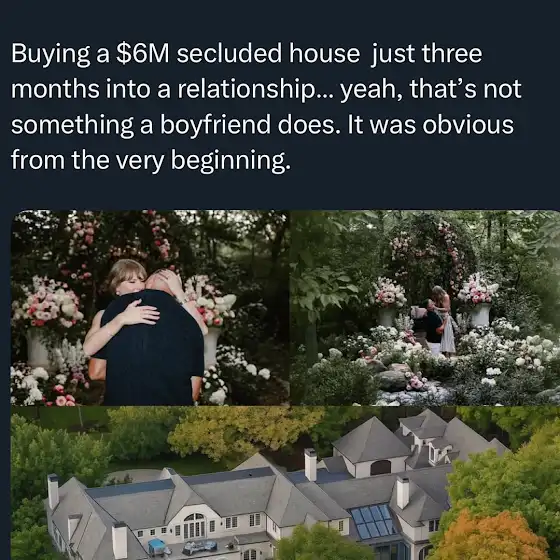Select the word "boyfriend" in the post

pos(215,125)
